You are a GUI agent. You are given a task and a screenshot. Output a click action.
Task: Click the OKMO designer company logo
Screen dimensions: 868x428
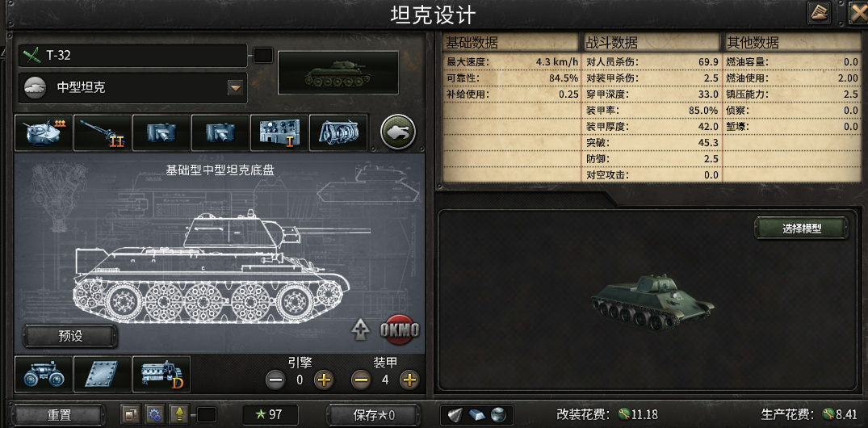coord(399,330)
